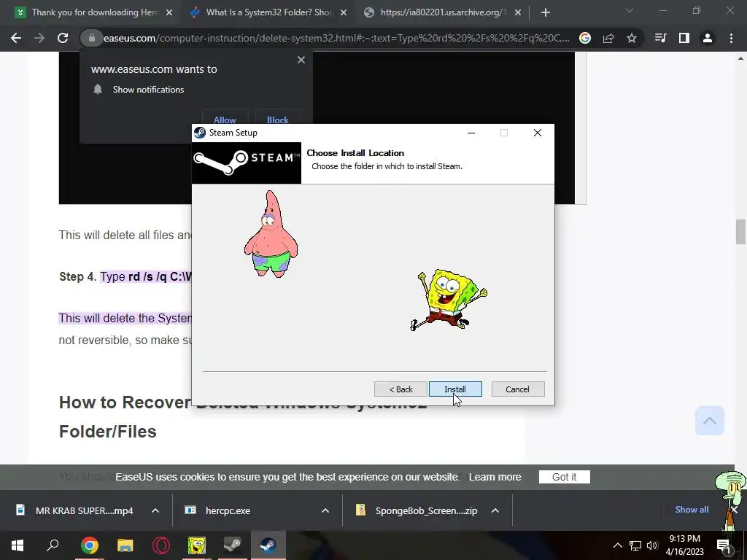Expand options for MR KRAB SUPER....mp4 download
The image size is (747, 560).
coord(155,510)
